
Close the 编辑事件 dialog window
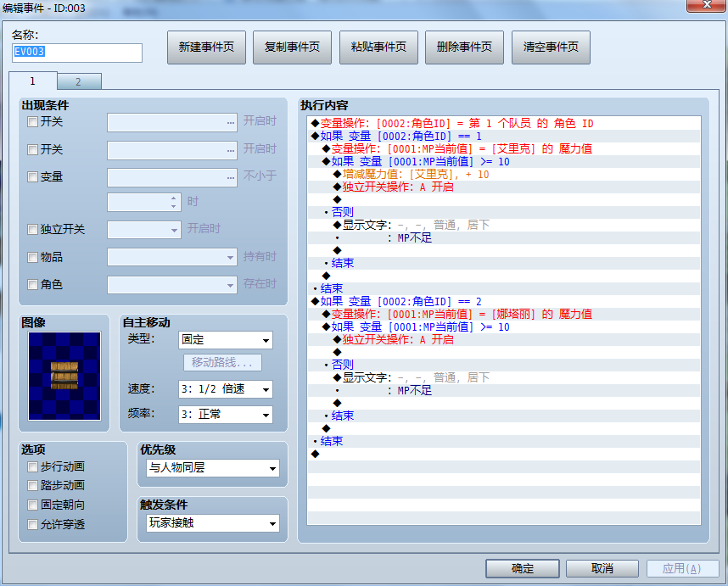(706, 6)
